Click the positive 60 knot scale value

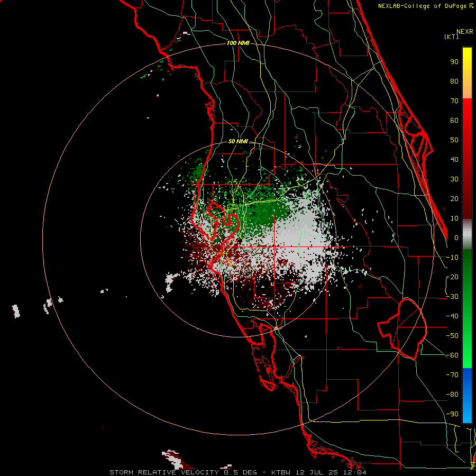click(454, 121)
